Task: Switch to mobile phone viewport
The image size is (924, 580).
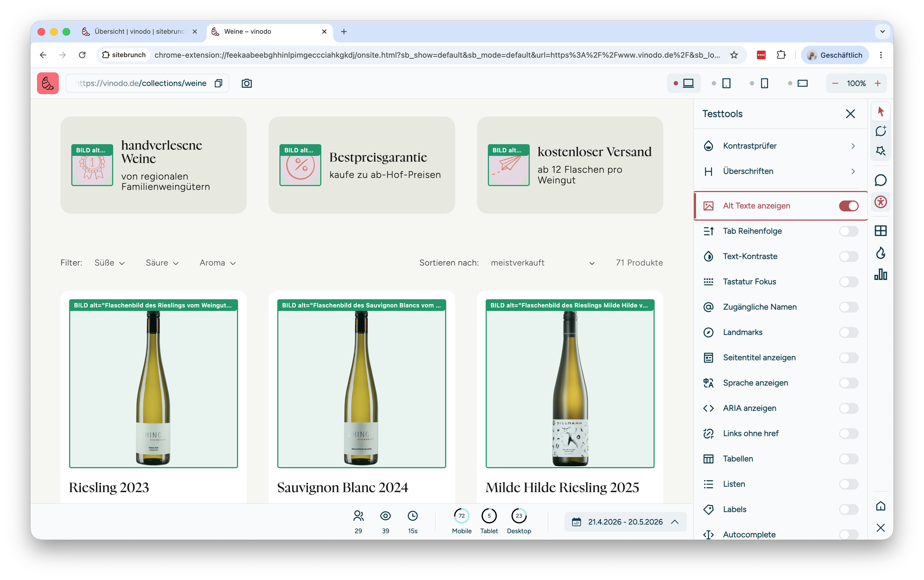Action: 765,83
